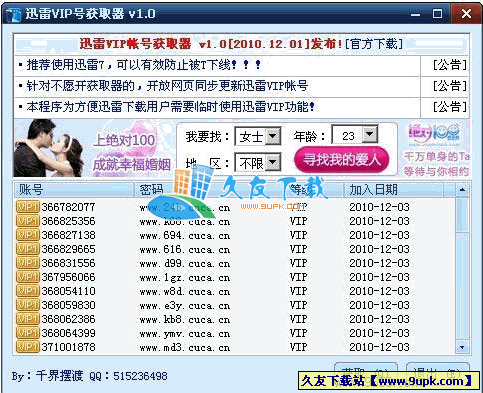Click password www.ymv.cuca.cn
Viewport: 483px width, 393px height.
click(x=185, y=333)
